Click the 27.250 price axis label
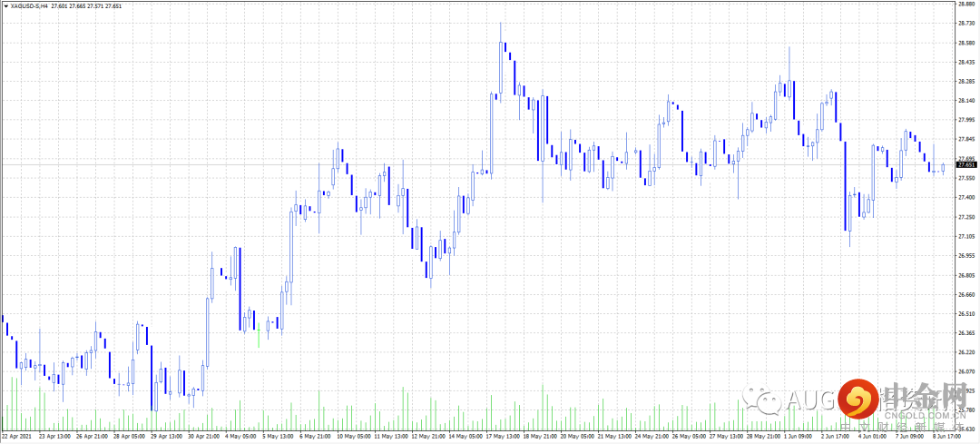Viewport: 980px width, 444px height. pyautogui.click(x=966, y=217)
